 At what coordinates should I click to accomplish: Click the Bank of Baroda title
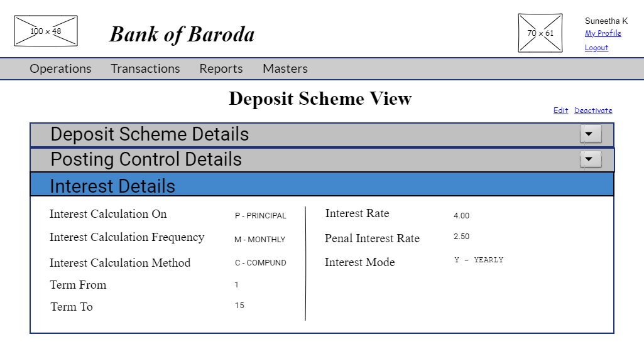[x=182, y=35]
